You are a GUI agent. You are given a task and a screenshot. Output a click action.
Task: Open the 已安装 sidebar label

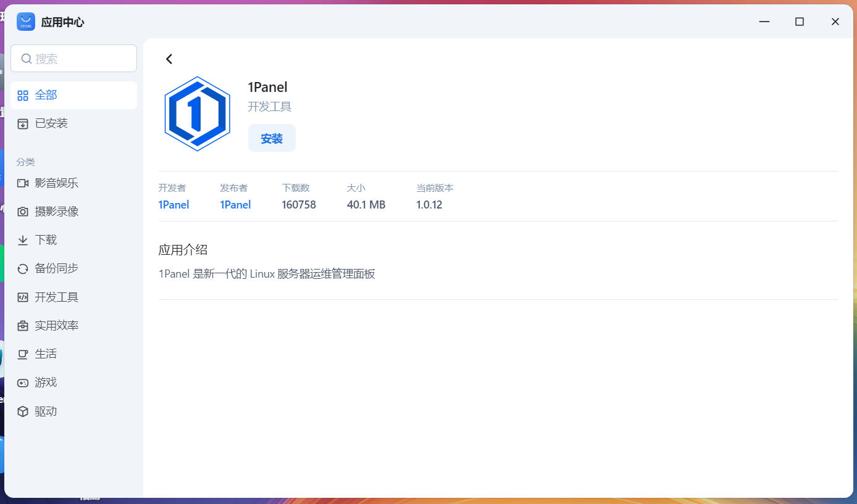pos(51,123)
